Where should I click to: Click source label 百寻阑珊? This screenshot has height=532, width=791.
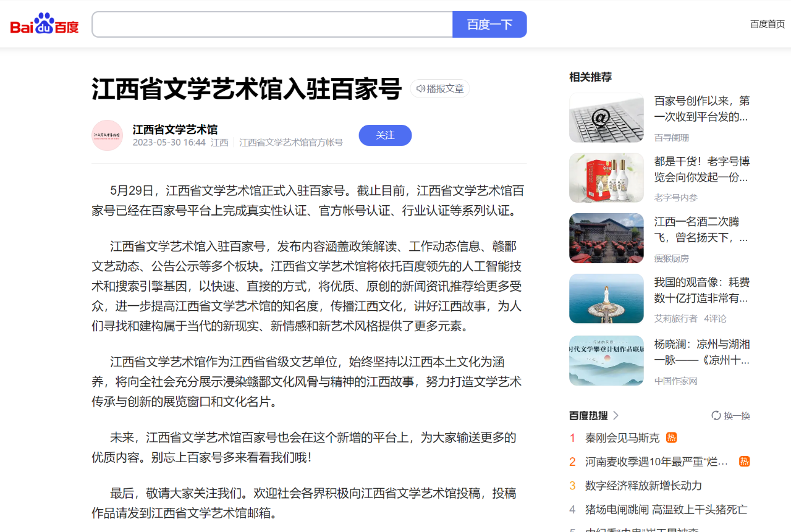click(672, 137)
